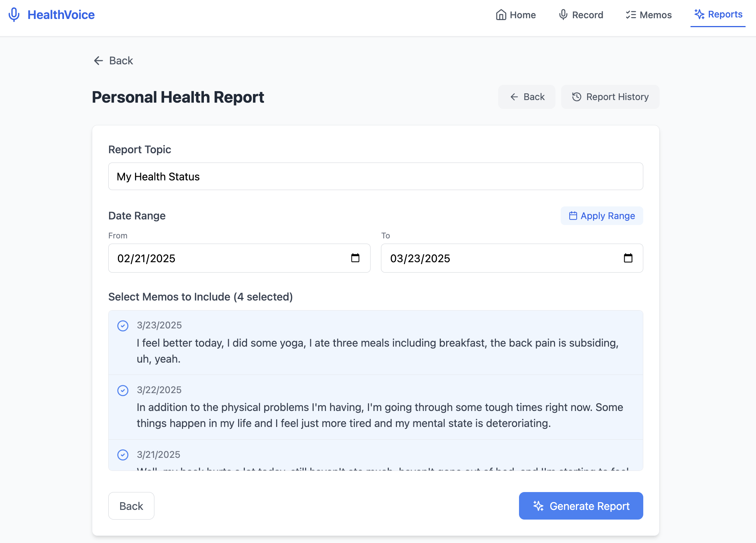756x543 pixels.
Task: Toggle the 3/21/2025 memo selection
Action: pos(123,455)
